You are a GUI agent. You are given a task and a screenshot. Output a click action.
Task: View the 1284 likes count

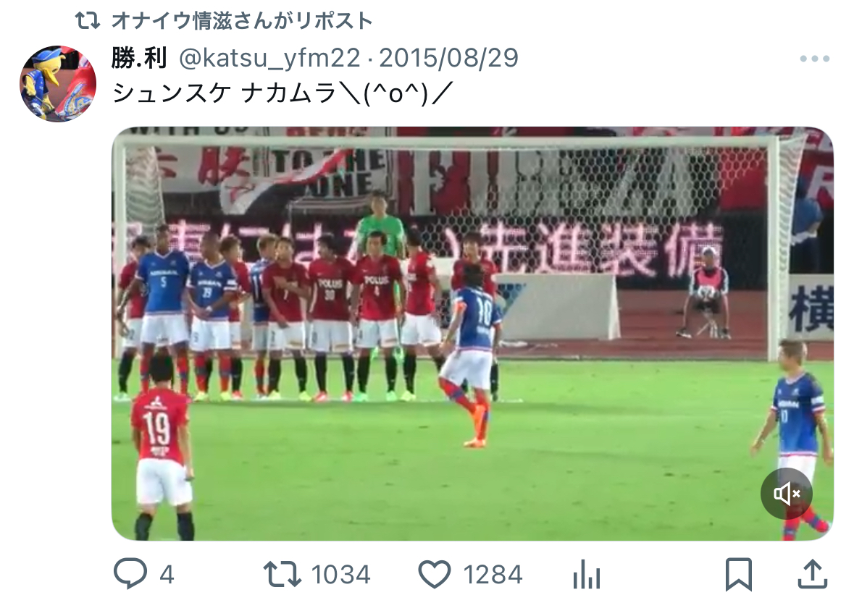coord(493,575)
